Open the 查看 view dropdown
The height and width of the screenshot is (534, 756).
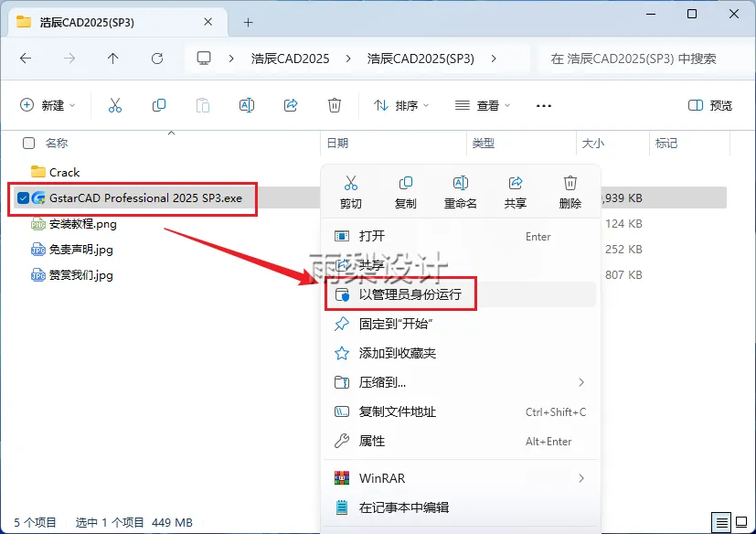(483, 105)
